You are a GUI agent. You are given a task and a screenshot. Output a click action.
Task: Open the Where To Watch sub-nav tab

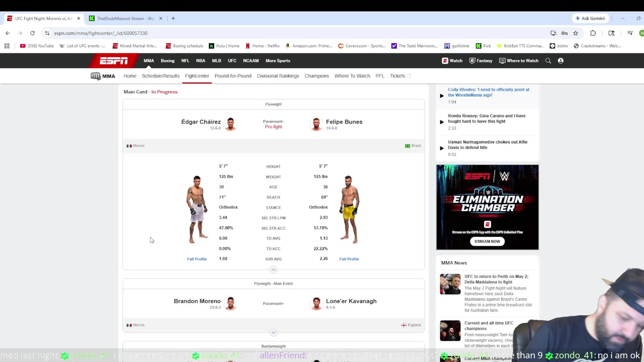352,76
